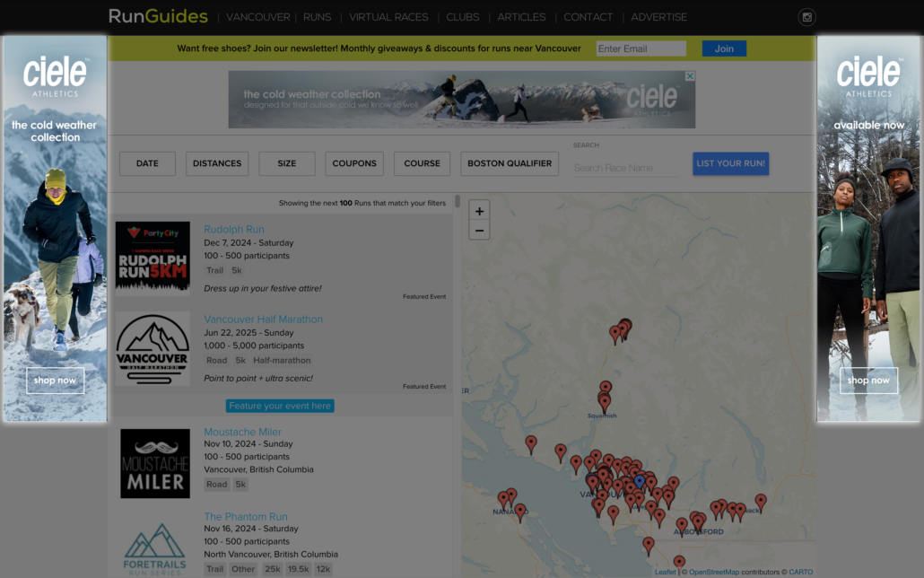Screen dimensions: 924x578
Task: Expand the SIZE filter
Action: [287, 163]
